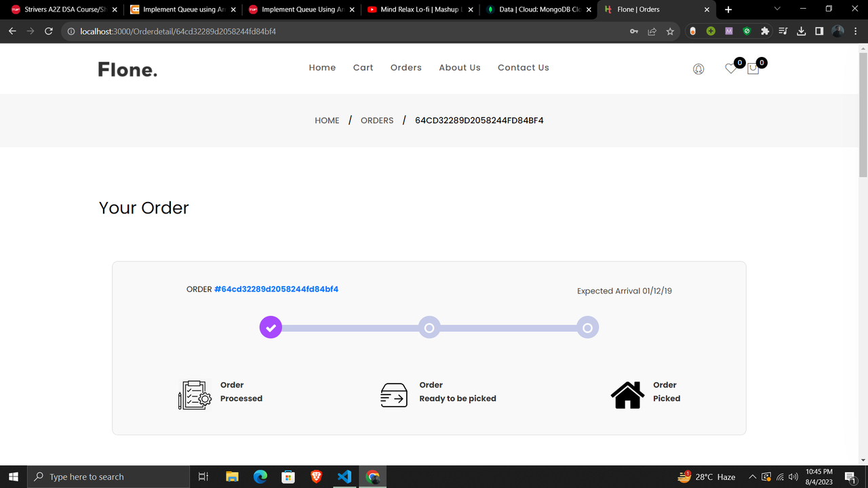Click the Order Ready to be picked label
This screenshot has width=868, height=488.
point(458,392)
